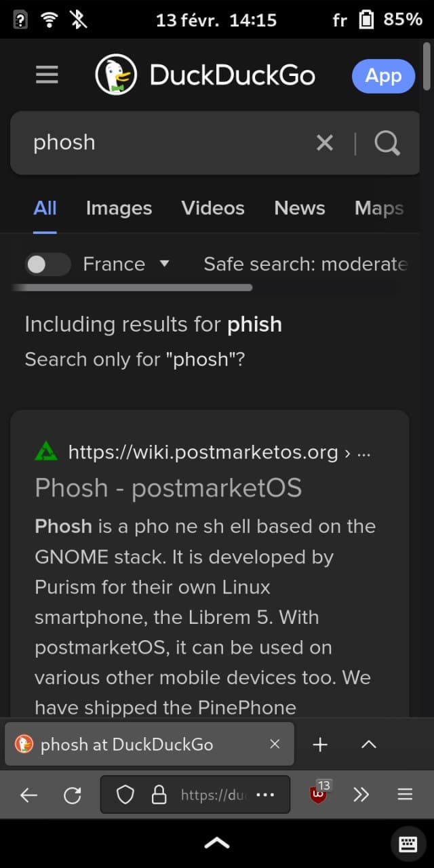Open the France region dropdown
This screenshot has width=434, height=868.
tap(163, 264)
